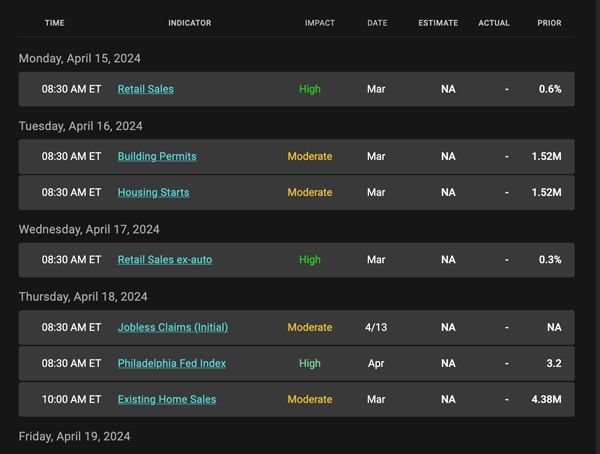Click the Moderate impact label for Building Permits

310,157
